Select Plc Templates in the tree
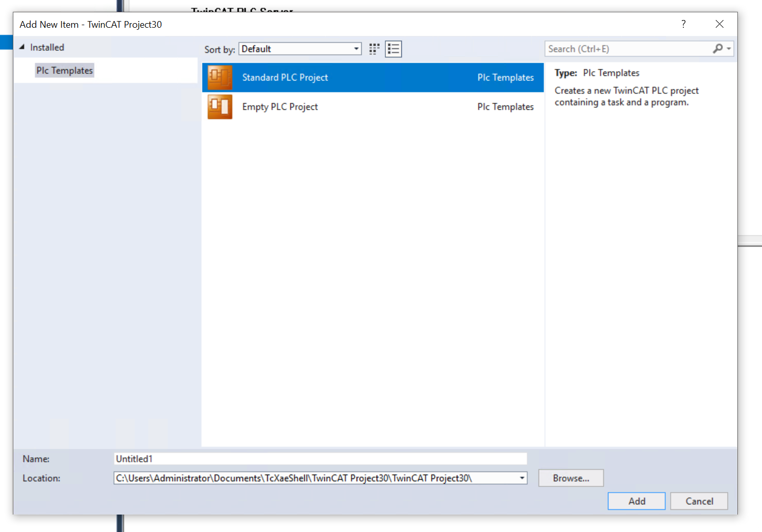 pos(65,70)
